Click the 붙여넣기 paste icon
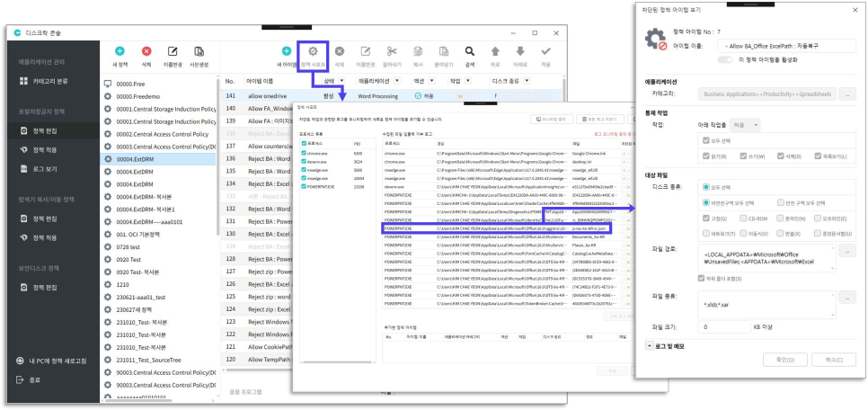Screen dimensions: 868x410 (x=444, y=51)
